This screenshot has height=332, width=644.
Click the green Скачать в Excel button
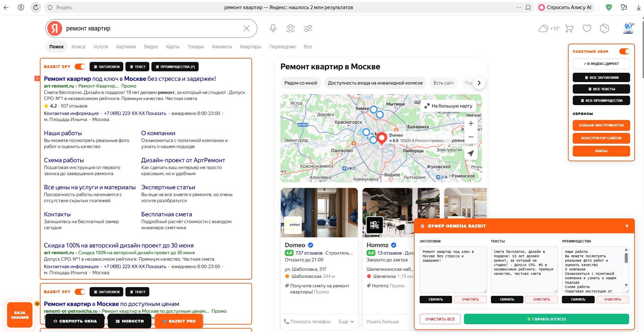point(546,319)
